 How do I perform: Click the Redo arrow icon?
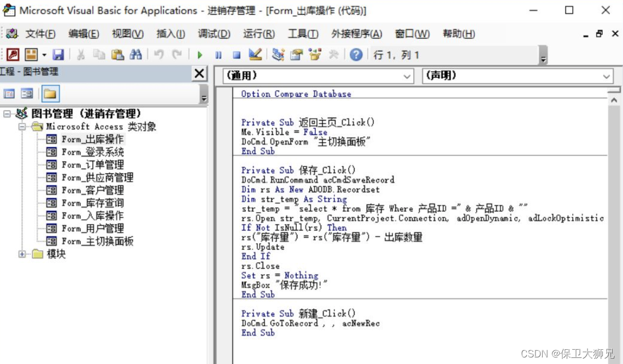pos(177,55)
